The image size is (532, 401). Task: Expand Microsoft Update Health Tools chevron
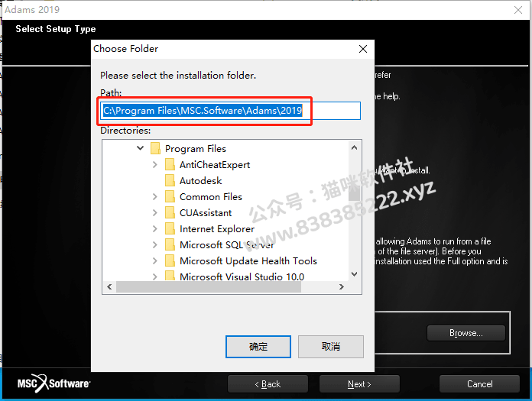[154, 260]
